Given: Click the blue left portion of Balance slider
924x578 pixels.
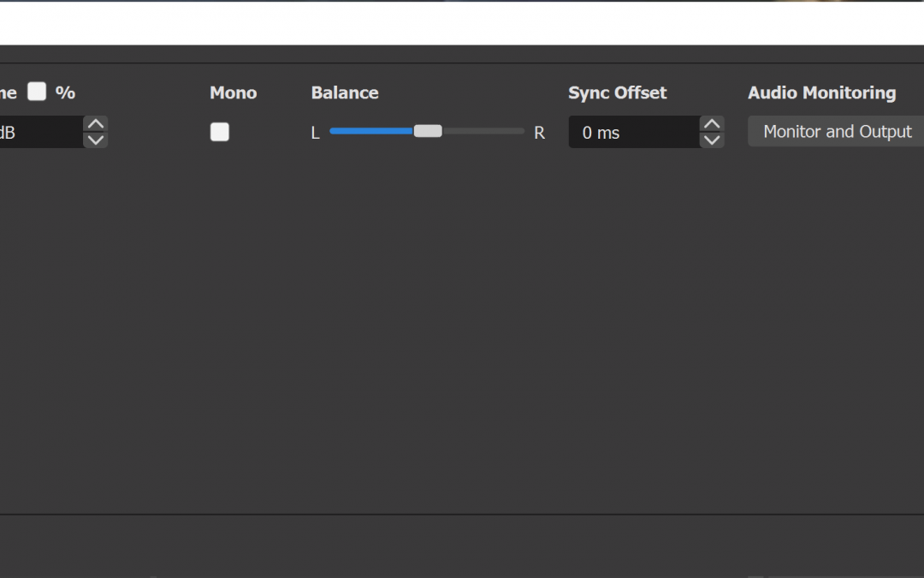Looking at the screenshot, I should tap(370, 131).
